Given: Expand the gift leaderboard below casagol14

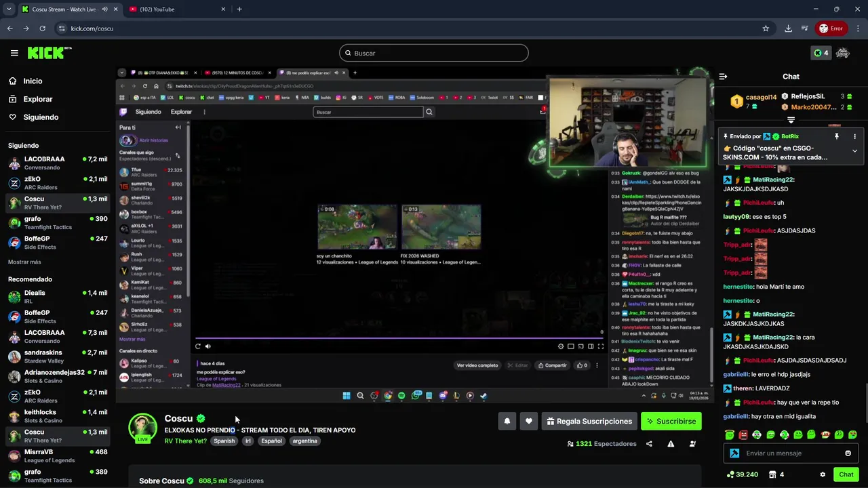Looking at the screenshot, I should click(791, 120).
